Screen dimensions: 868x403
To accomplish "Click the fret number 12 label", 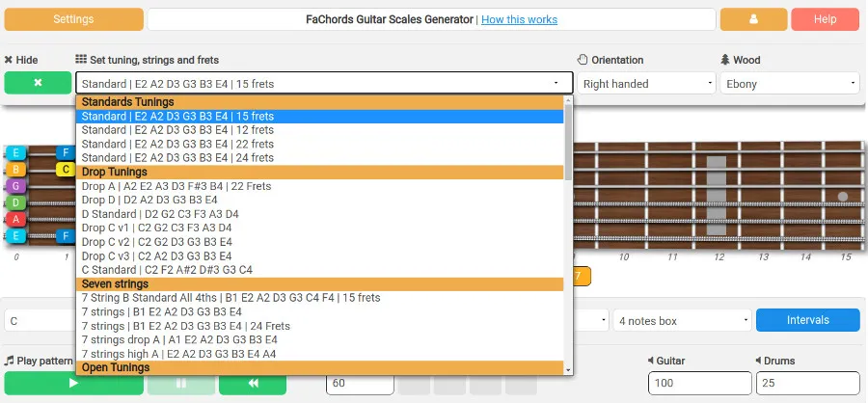I will click(719, 256).
